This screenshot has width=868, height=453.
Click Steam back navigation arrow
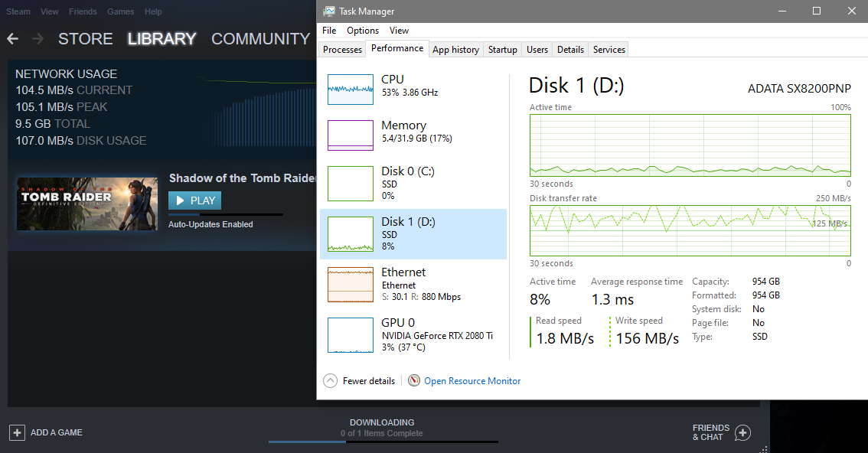13,38
